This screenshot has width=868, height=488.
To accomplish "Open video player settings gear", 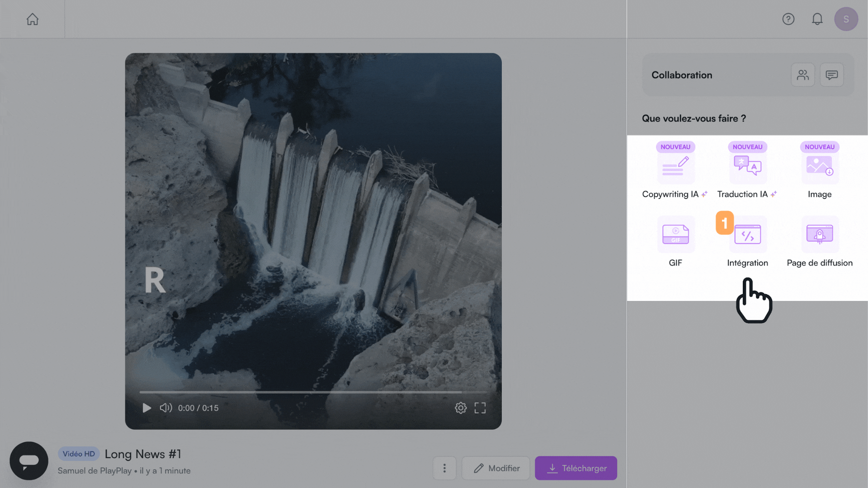I will [x=461, y=408].
